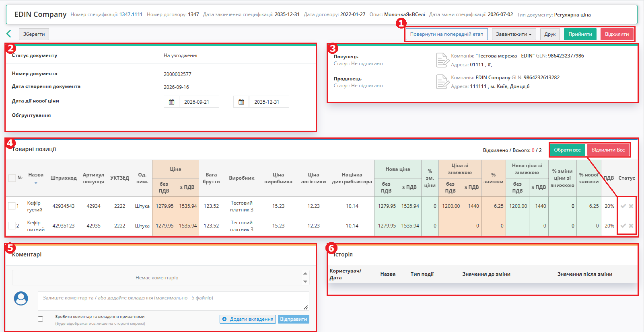Click Додати вкладення button
Viewport: 644px width, 332px height.
248,319
